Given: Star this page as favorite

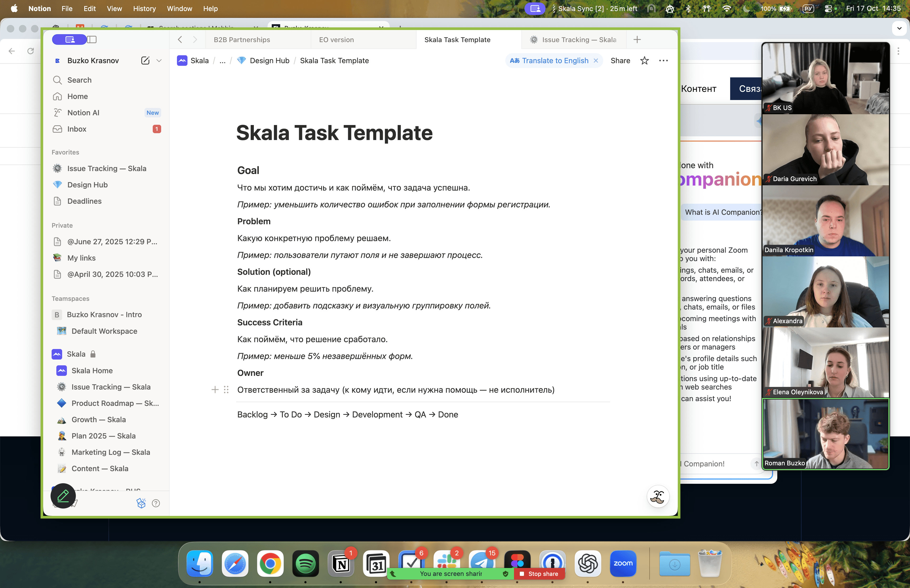Looking at the screenshot, I should coord(644,60).
